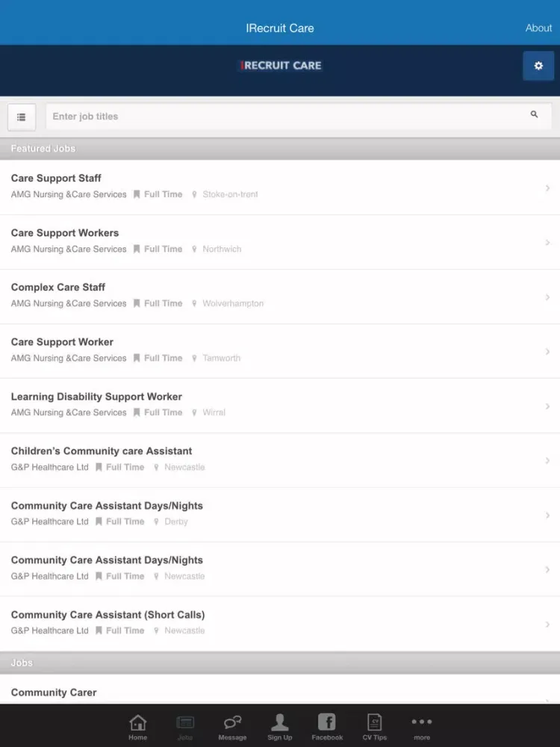This screenshot has height=747, width=560.
Task: Open settings with the gear icon
Action: point(538,66)
